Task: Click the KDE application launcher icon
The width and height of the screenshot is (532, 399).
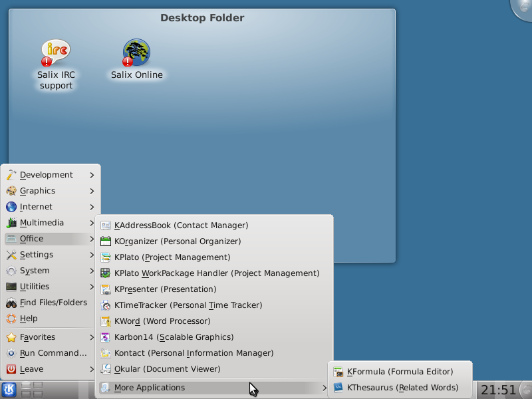Action: coord(9,390)
